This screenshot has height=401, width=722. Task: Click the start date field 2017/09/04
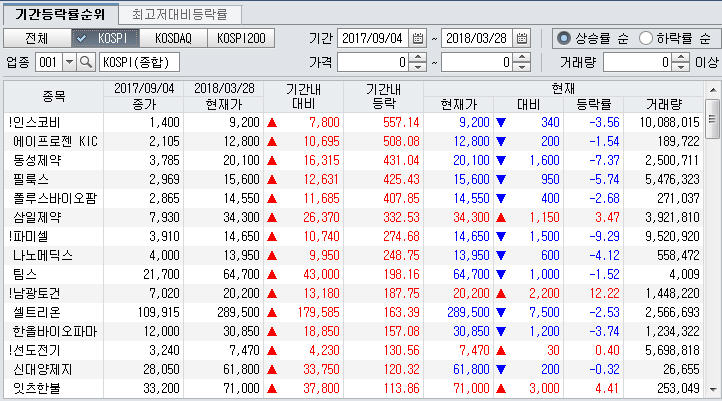[373, 38]
